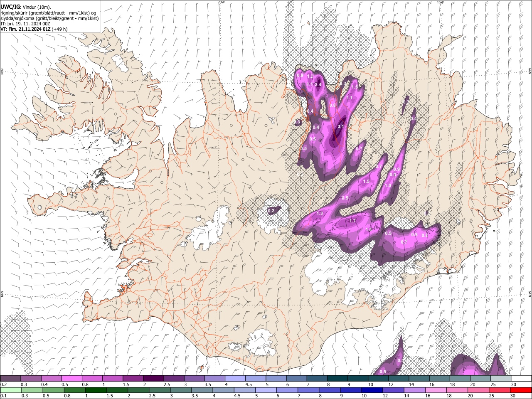Bottom legend swatch between 3 and 3.5
532x399 pixels.
(180, 390)
